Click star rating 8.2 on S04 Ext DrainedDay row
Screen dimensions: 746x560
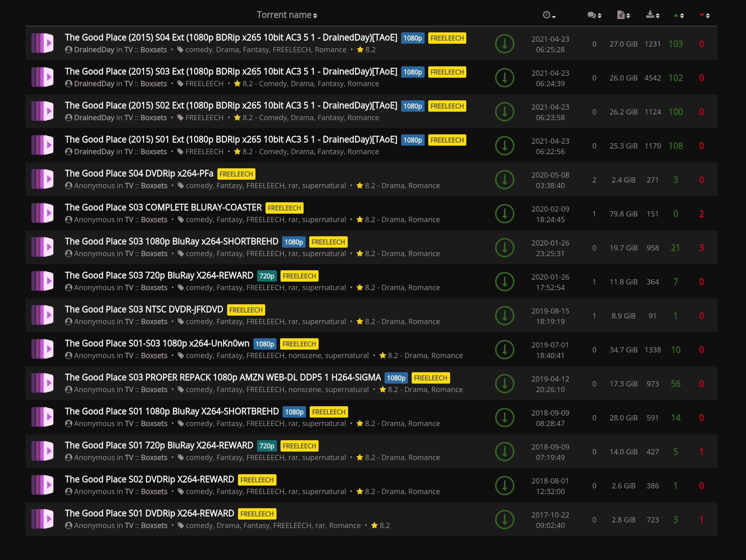(366, 50)
